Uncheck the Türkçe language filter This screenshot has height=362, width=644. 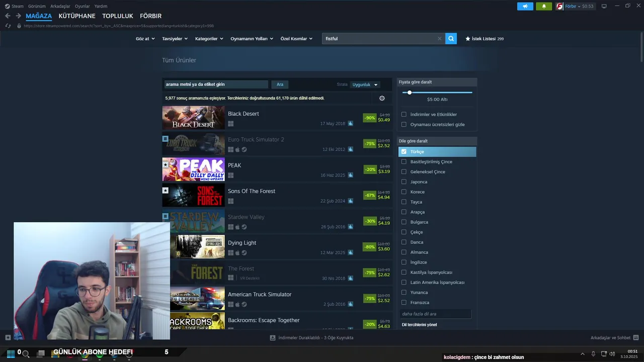(x=404, y=151)
